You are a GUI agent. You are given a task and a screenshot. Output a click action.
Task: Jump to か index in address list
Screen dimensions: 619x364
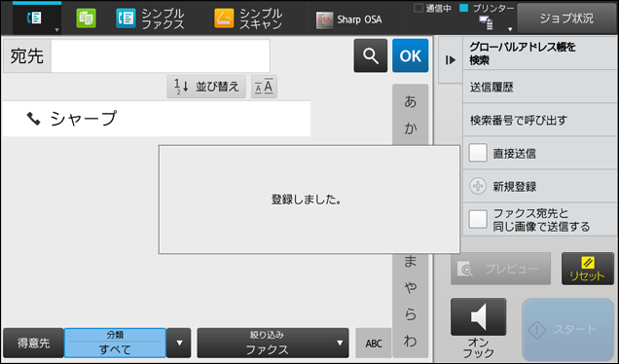pyautogui.click(x=410, y=128)
